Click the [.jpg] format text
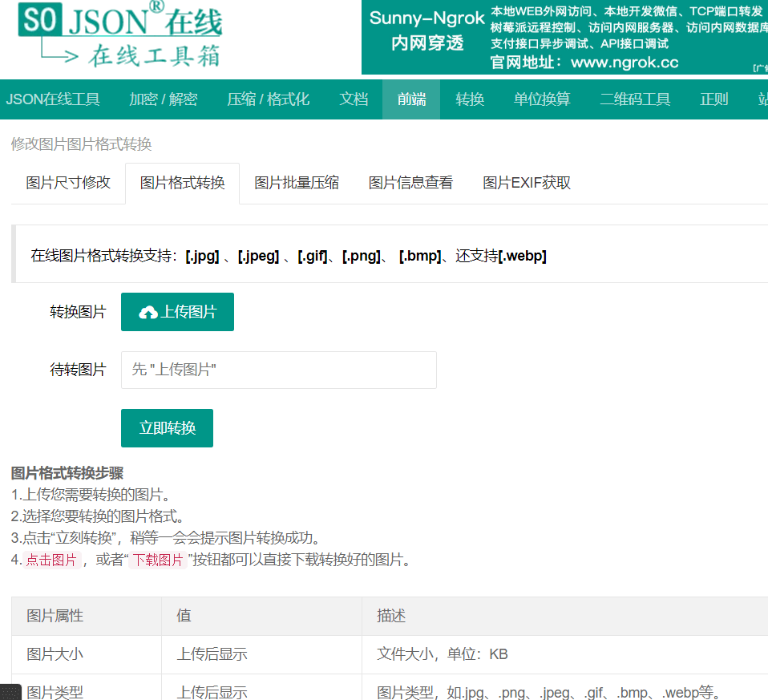The image size is (768, 700). pyautogui.click(x=202, y=257)
